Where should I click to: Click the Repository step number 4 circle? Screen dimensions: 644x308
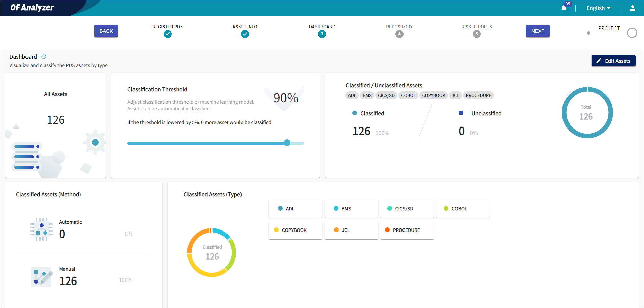(399, 34)
